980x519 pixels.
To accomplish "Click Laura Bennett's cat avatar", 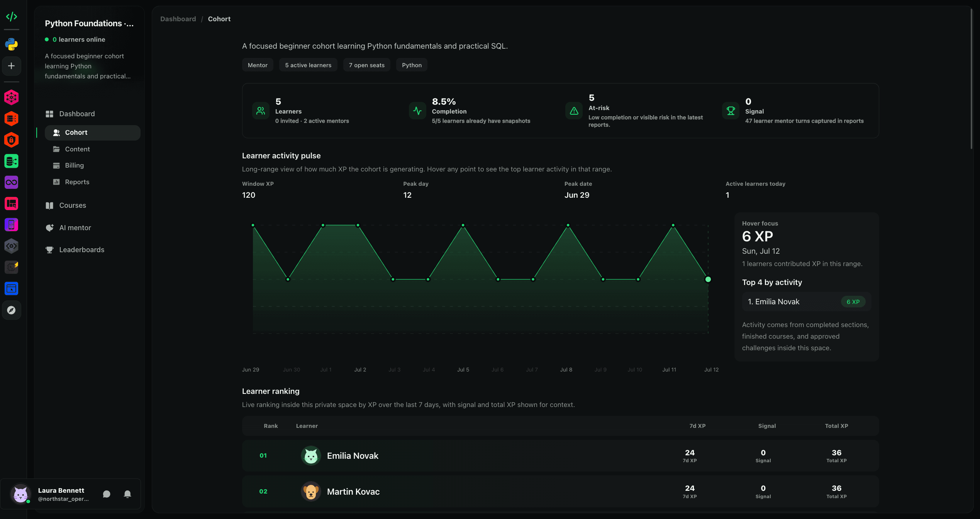I will click(x=20, y=494).
